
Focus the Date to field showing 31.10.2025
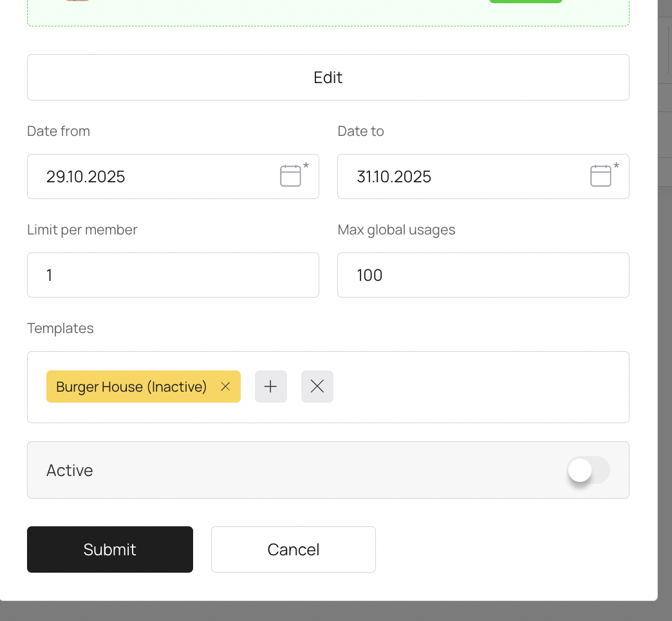pyautogui.click(x=463, y=177)
